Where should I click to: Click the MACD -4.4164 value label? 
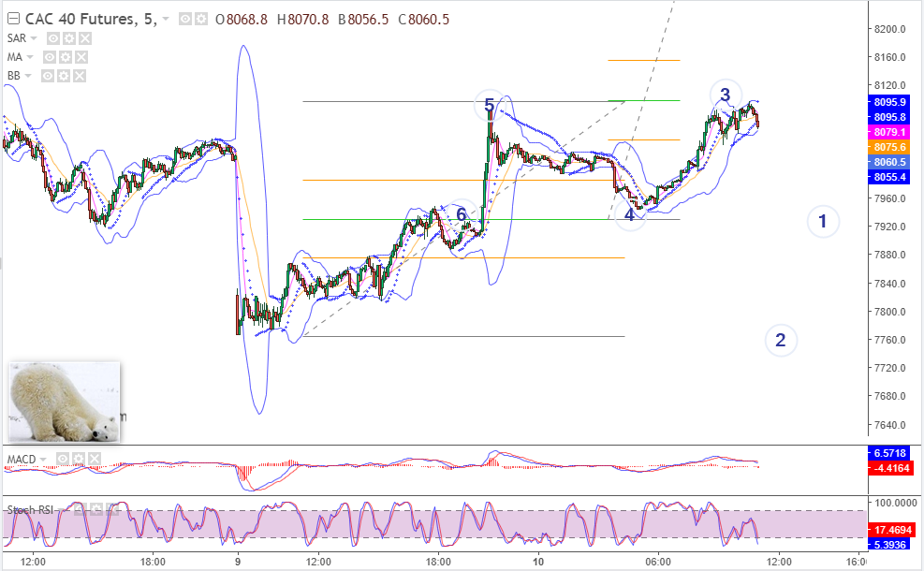point(889,468)
